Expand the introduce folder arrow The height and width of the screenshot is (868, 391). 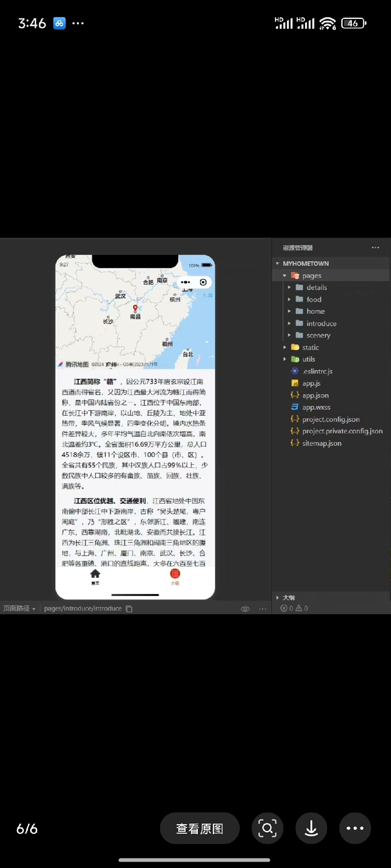[289, 323]
